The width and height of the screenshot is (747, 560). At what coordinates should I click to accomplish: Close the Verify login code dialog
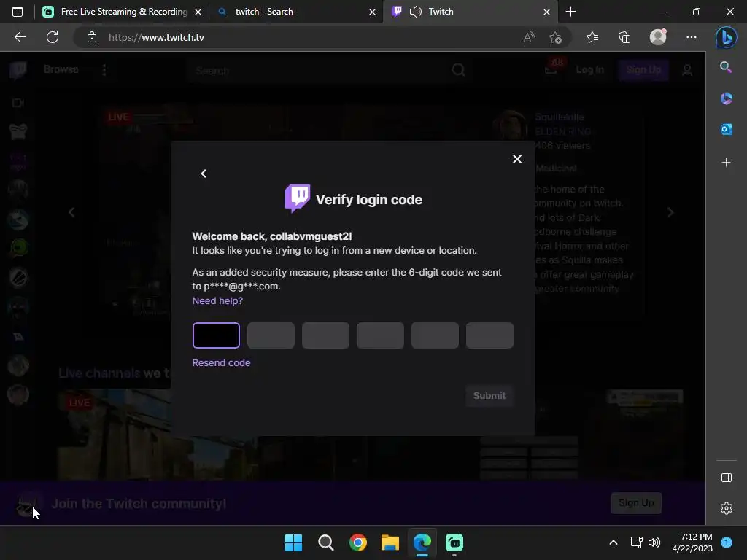coord(517,159)
